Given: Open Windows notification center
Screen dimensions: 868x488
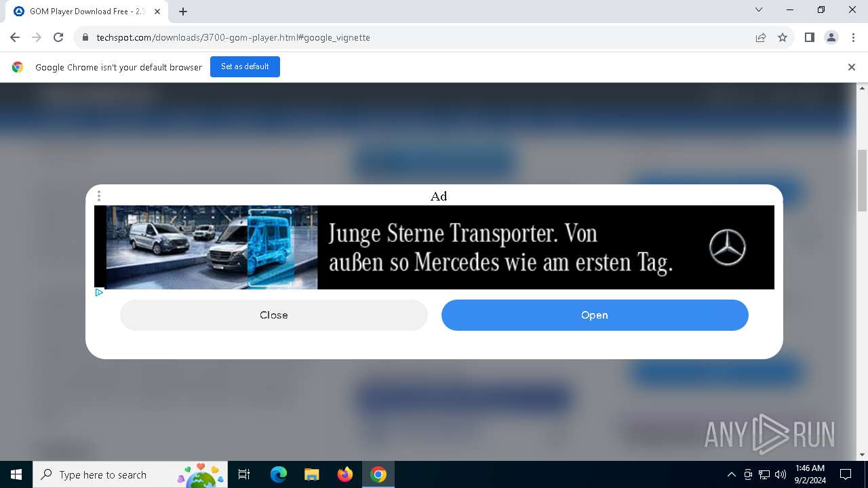Looking at the screenshot, I should coord(846,474).
